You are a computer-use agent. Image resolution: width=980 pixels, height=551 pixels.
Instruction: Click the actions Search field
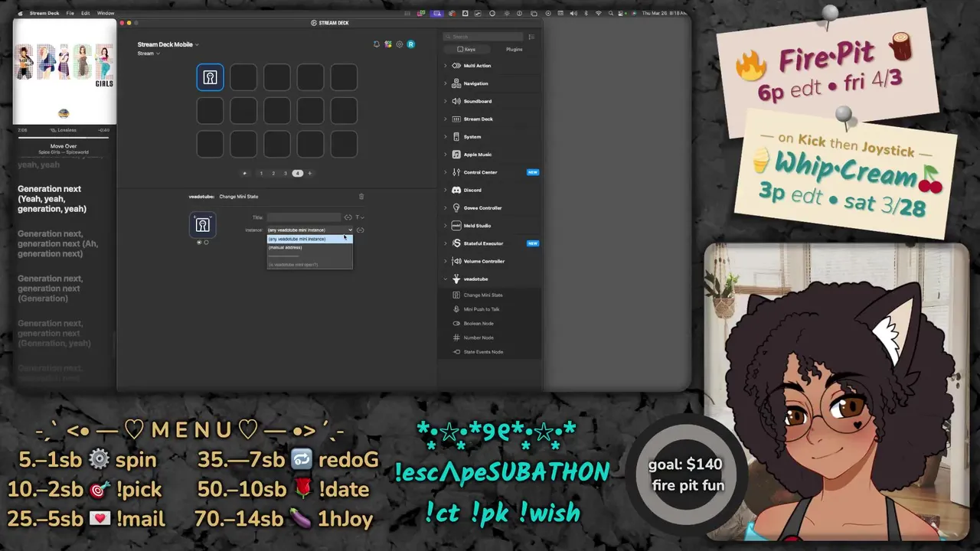pos(484,37)
